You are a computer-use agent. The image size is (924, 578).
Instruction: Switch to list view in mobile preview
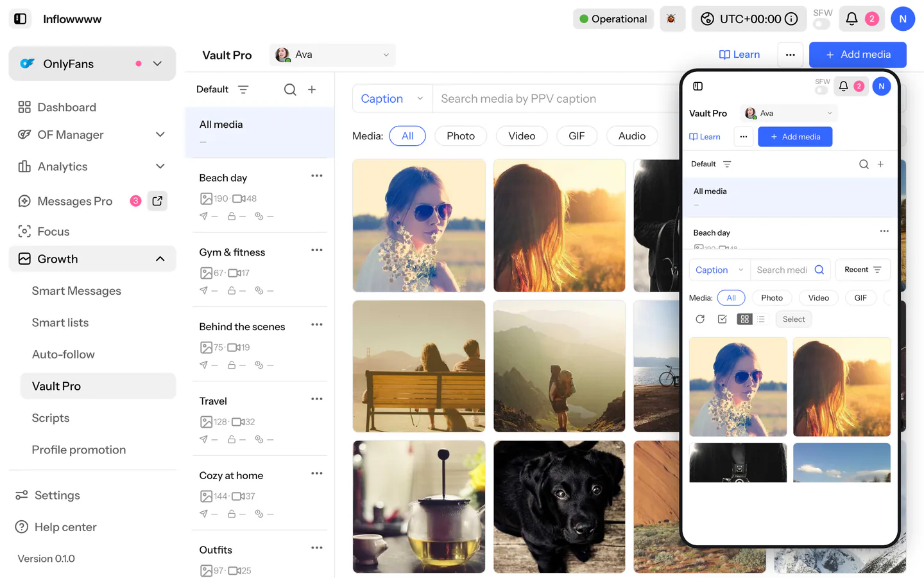coord(761,319)
